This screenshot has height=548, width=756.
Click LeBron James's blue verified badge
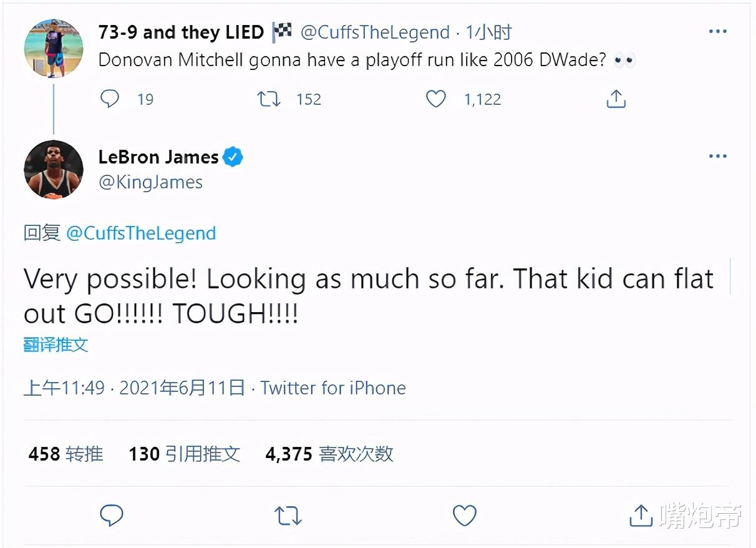coord(232,157)
